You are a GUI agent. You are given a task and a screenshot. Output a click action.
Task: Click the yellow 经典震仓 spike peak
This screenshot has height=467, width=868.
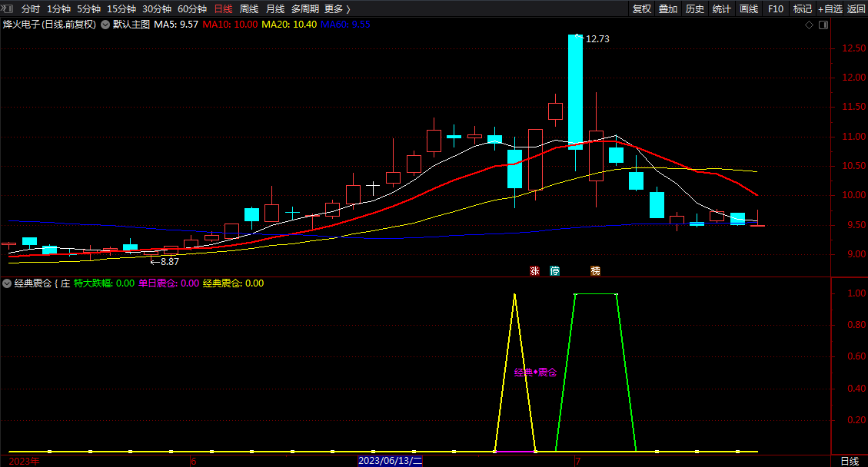click(515, 295)
